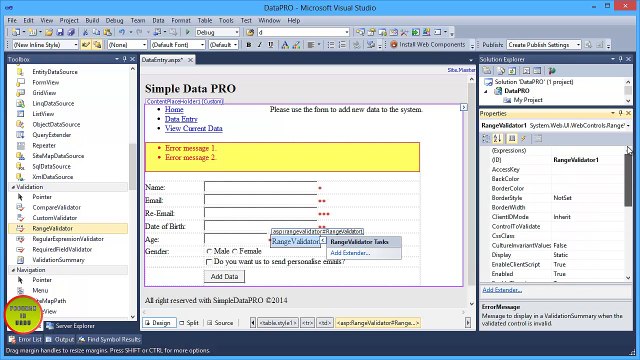640x360 pixels.
Task: Click Install Web Components icon
Action: click(x=394, y=44)
